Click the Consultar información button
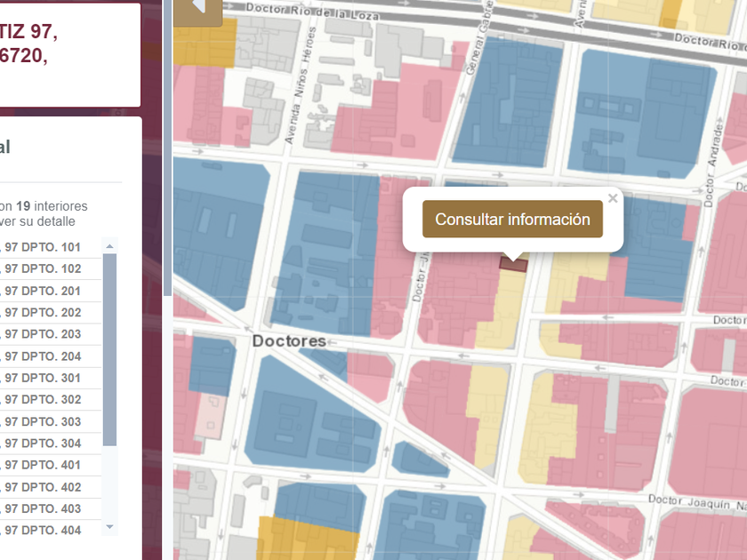This screenshot has width=747, height=560. 512,219
